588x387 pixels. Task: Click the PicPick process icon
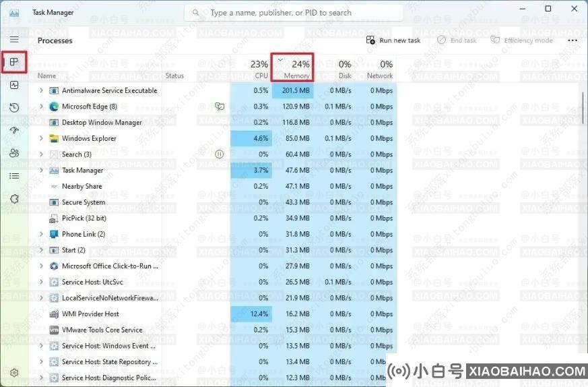tap(54, 218)
